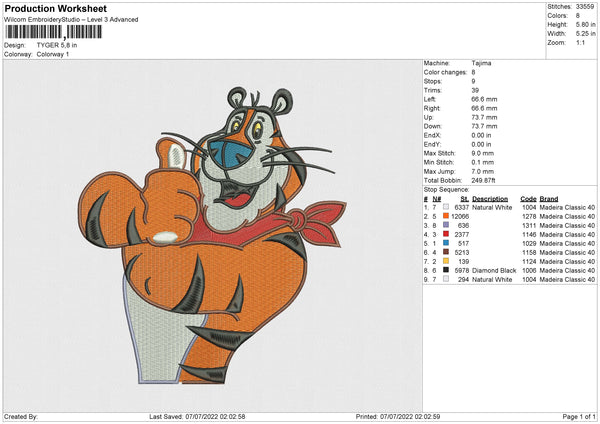This screenshot has height=424, width=600.
Task: Click the stitch count "12066"
Action: [460, 216]
